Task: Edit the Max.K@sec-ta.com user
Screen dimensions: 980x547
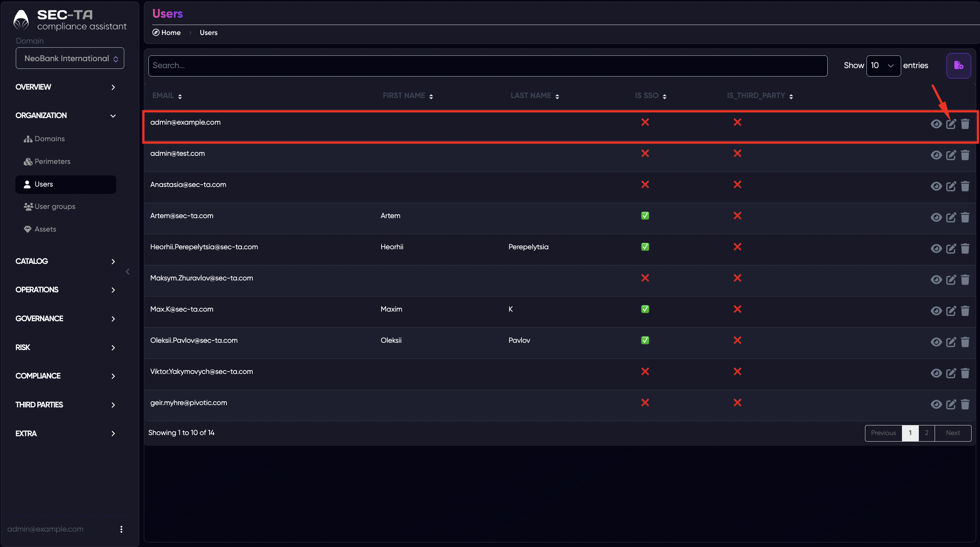Action: [x=951, y=311]
